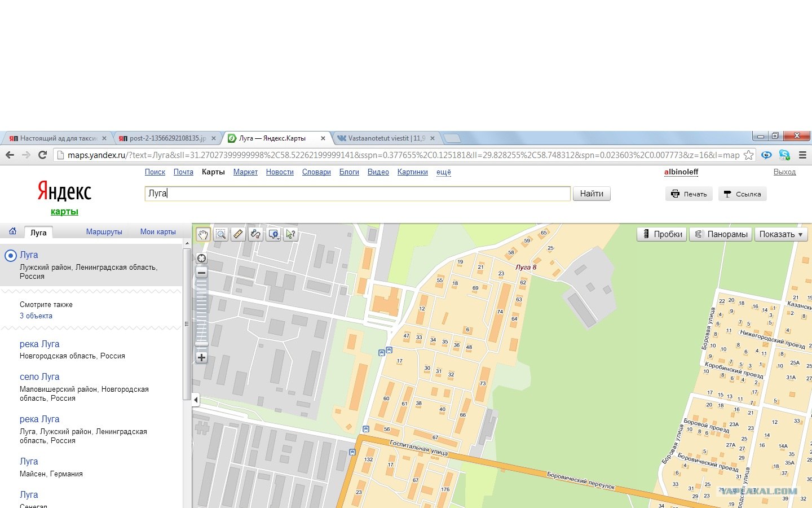Select the ruler distance measuring tool

(238, 234)
